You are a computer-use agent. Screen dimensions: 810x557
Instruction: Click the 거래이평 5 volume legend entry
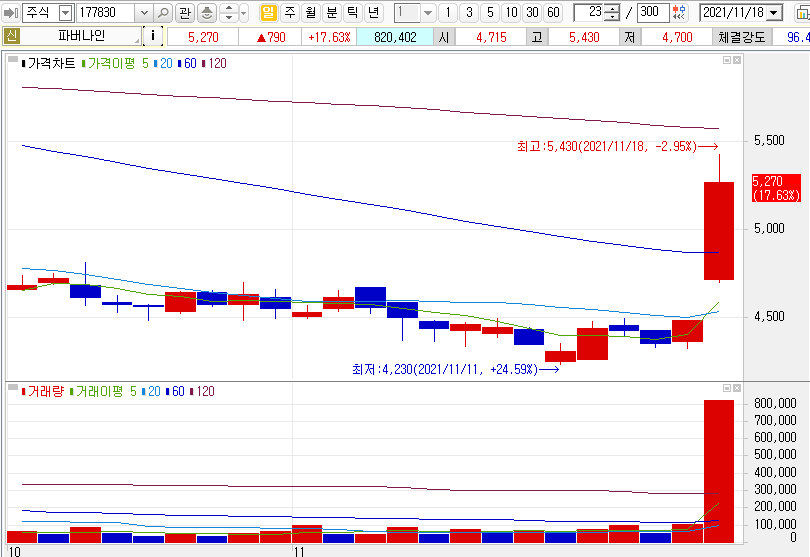[x=103, y=392]
